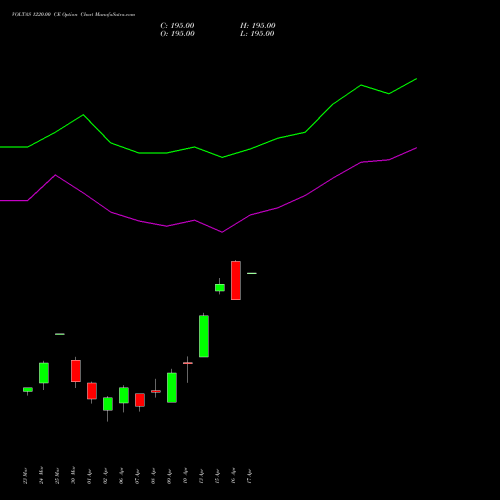Select the red candle on 07 Apr
The width and height of the screenshot is (500, 500).
140,400
